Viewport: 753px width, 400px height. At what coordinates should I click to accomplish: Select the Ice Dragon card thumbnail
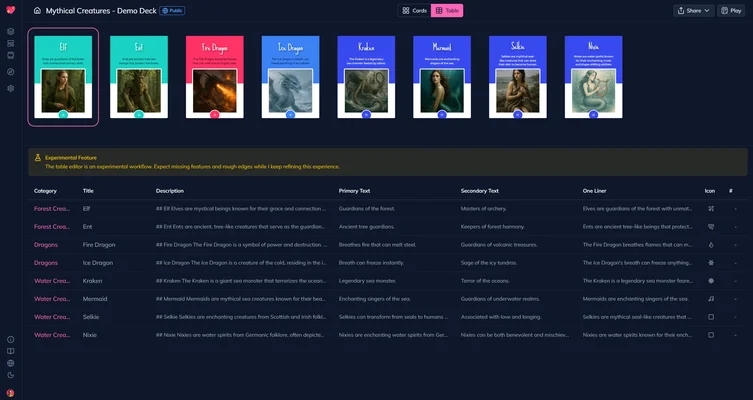pyautogui.click(x=290, y=78)
